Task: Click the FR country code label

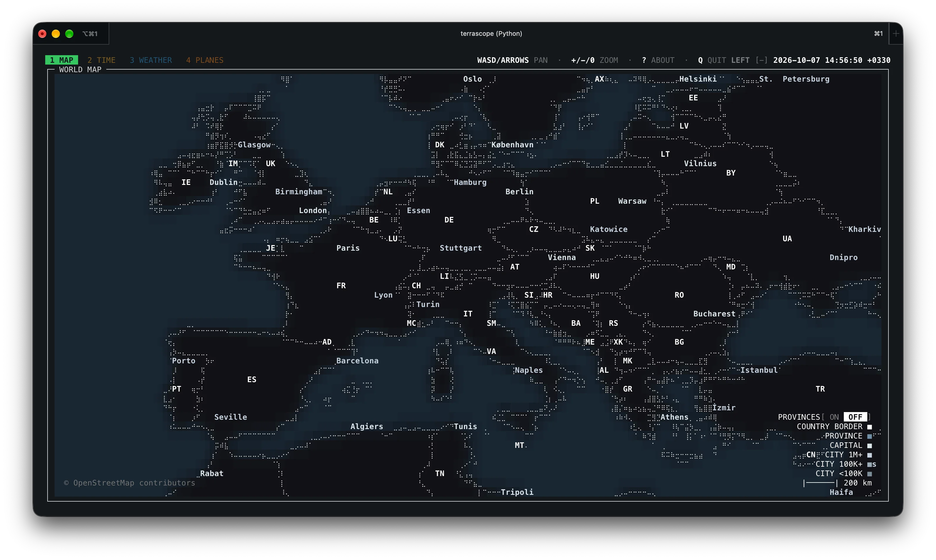Action: click(341, 286)
